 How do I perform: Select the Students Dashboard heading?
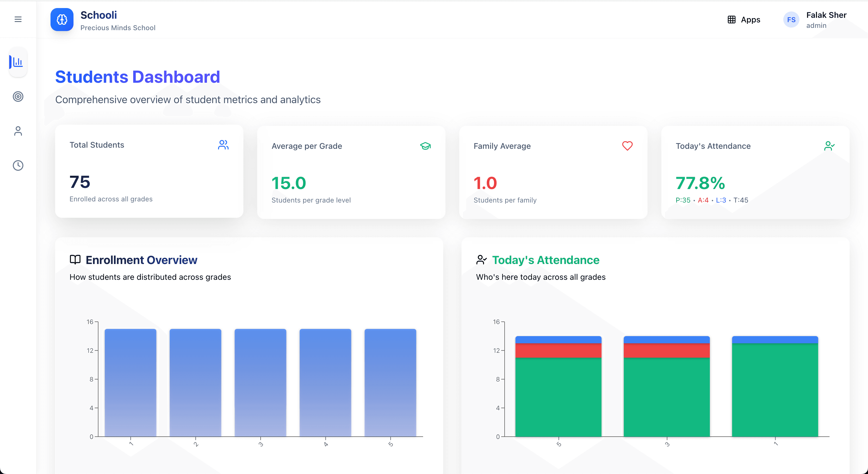tap(137, 77)
